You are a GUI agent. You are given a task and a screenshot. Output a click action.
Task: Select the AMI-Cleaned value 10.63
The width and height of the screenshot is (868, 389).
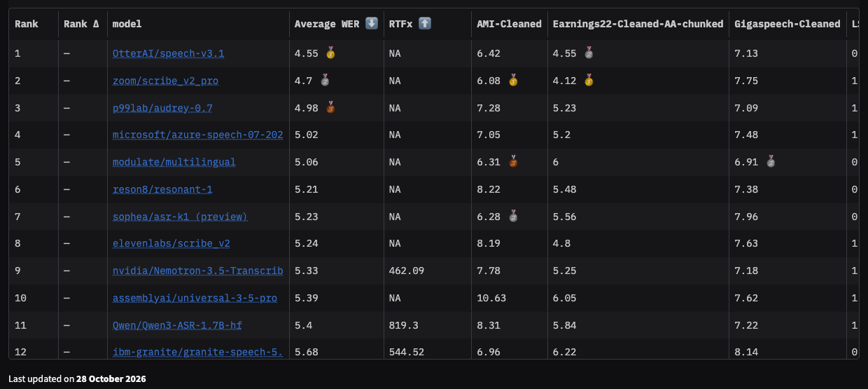click(491, 298)
